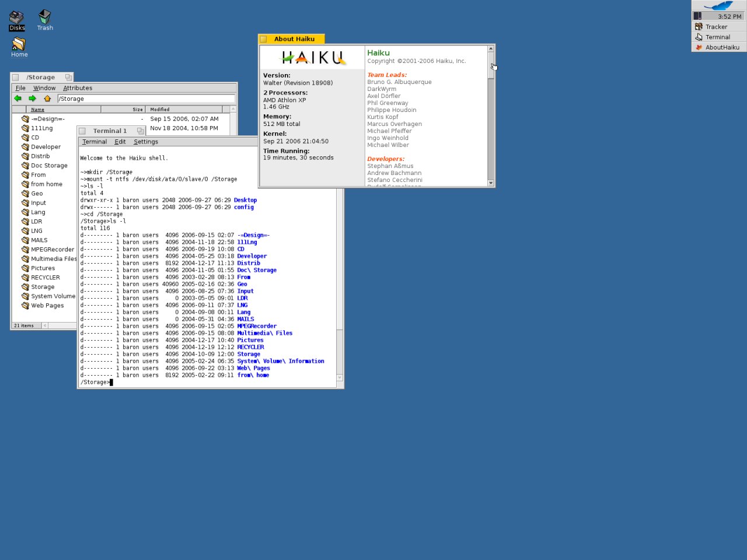747x560 pixels.
Task: Click the Deskbar clock showing 3:52 PM
Action: (729, 16)
